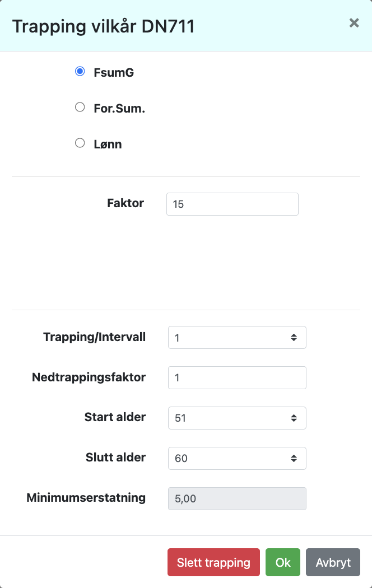
Task: Cancel using the Avbryt button
Action: click(x=333, y=562)
